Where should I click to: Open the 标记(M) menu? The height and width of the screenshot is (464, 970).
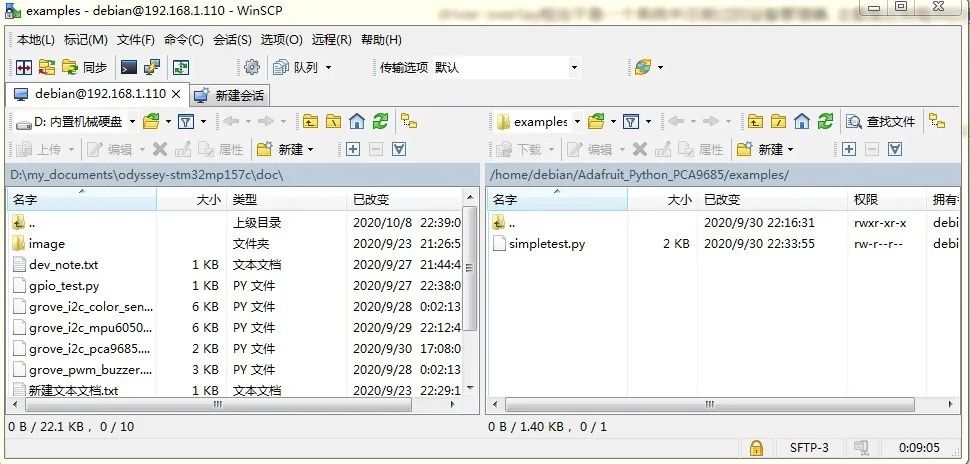click(x=85, y=40)
